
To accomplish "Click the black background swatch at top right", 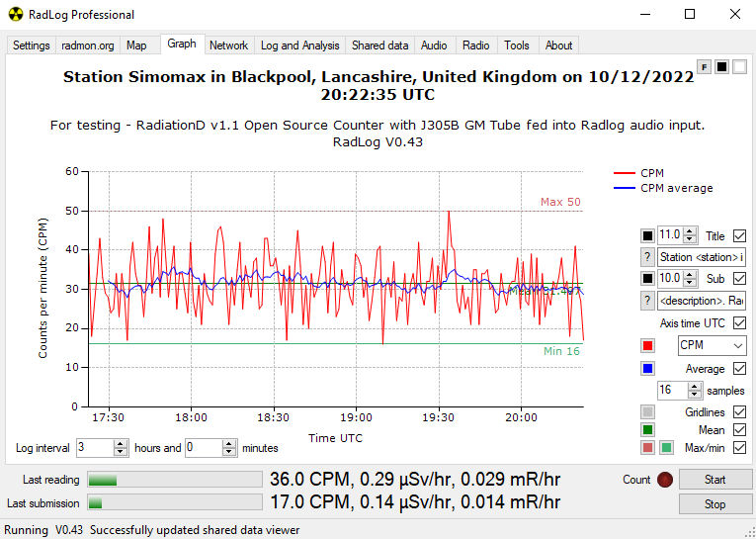I will coord(721,66).
